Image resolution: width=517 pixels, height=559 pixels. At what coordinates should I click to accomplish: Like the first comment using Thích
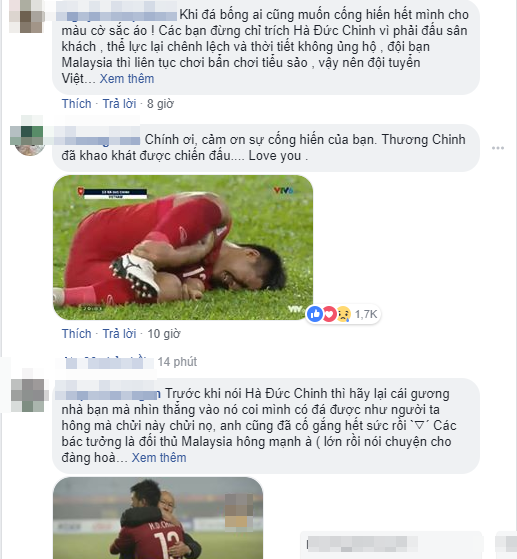(x=76, y=104)
